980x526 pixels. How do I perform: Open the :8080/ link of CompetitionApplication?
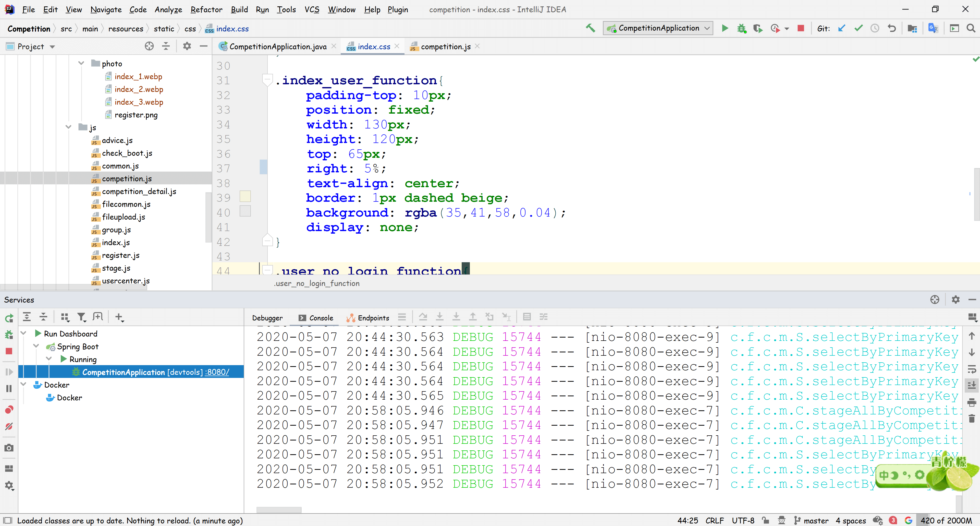[x=217, y=372]
